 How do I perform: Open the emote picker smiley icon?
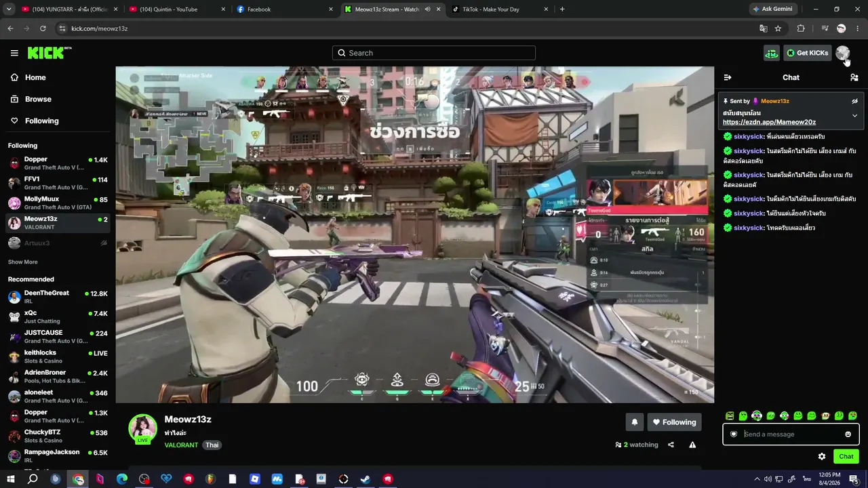pos(848,434)
